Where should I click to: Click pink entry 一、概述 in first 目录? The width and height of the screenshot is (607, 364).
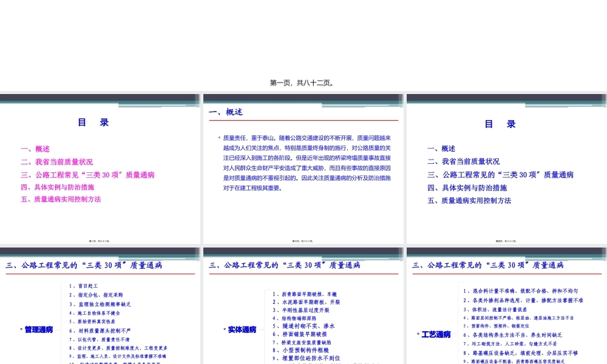pos(35,149)
